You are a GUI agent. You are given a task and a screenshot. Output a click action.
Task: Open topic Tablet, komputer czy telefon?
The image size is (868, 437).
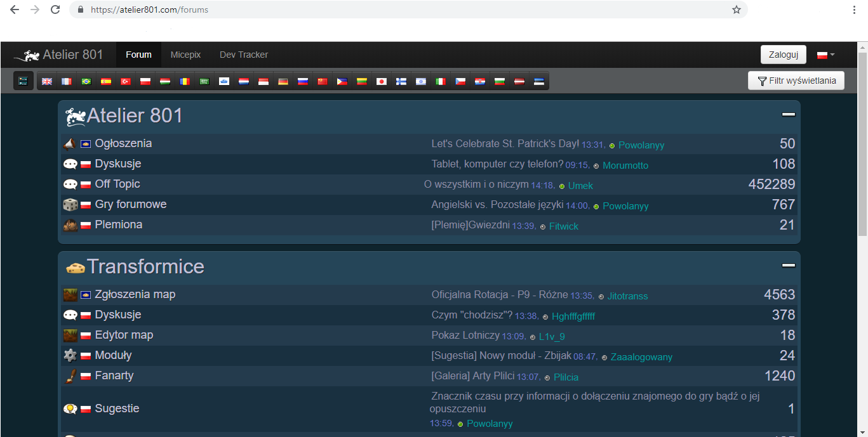[498, 164]
